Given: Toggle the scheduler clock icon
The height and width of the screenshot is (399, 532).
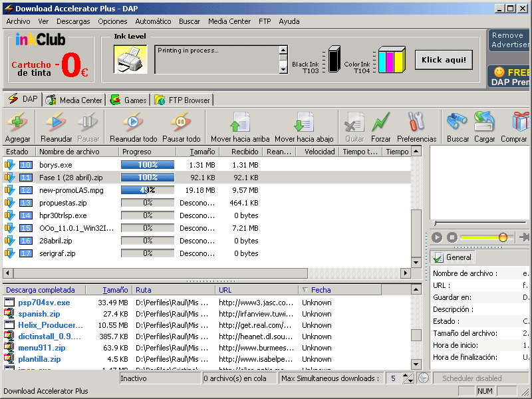Looking at the screenshot, I should tap(424, 378).
